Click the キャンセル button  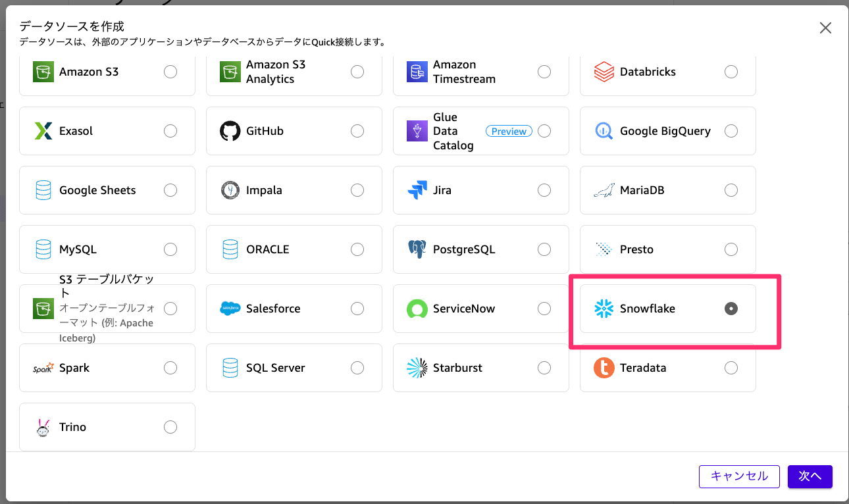point(739,476)
